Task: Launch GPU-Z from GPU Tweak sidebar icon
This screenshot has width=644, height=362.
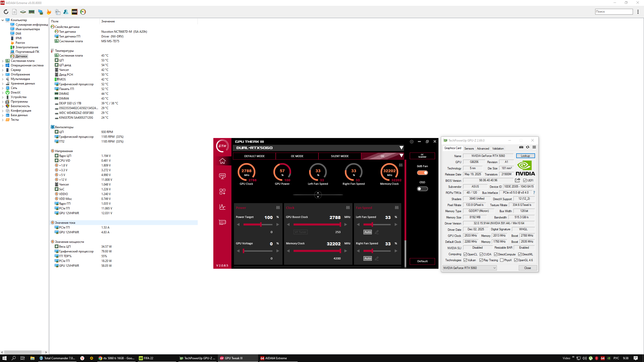Action: (x=222, y=222)
